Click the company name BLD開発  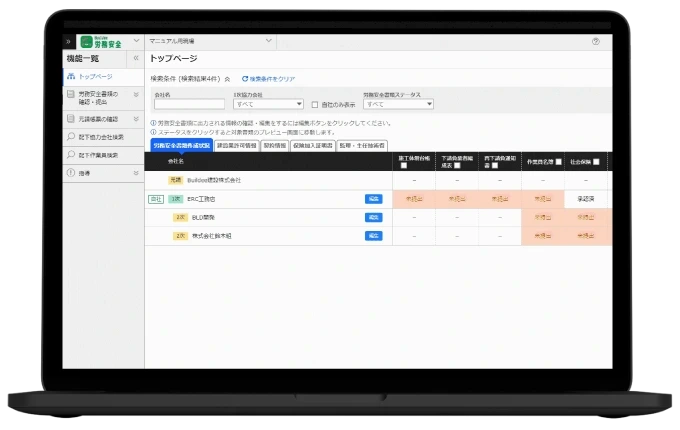pos(203,218)
